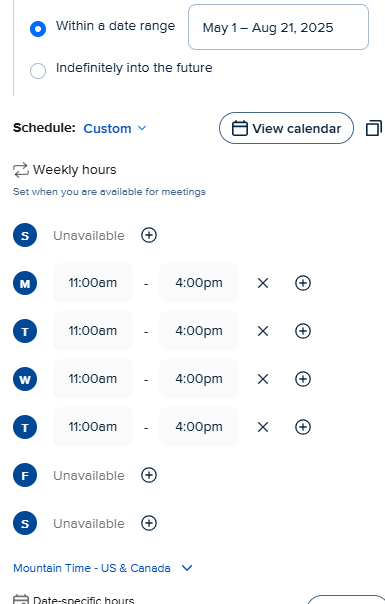Change Wednesday's 4:00pm end time
This screenshot has height=604, width=385.
coord(199,379)
